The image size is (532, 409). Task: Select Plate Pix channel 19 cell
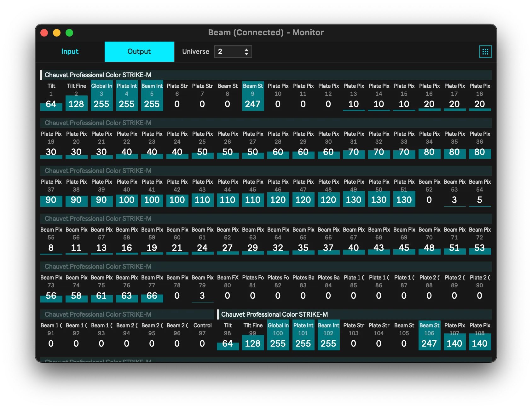(x=51, y=144)
